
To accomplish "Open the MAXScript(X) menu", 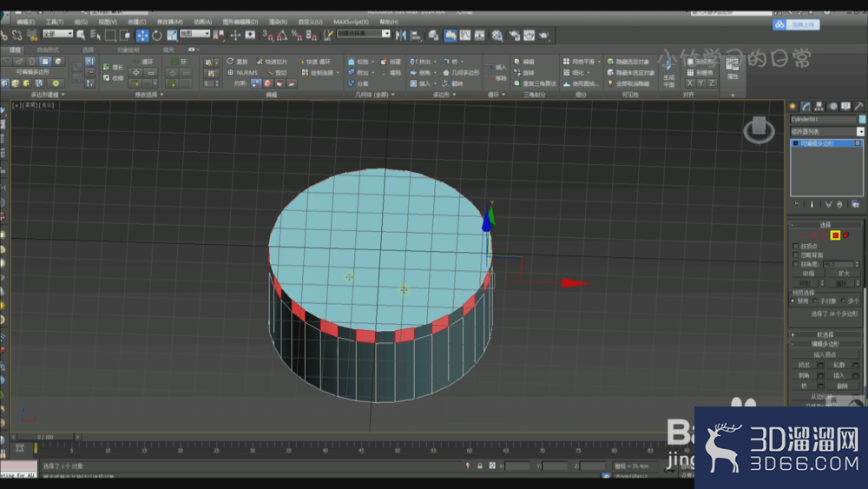I will (x=351, y=22).
